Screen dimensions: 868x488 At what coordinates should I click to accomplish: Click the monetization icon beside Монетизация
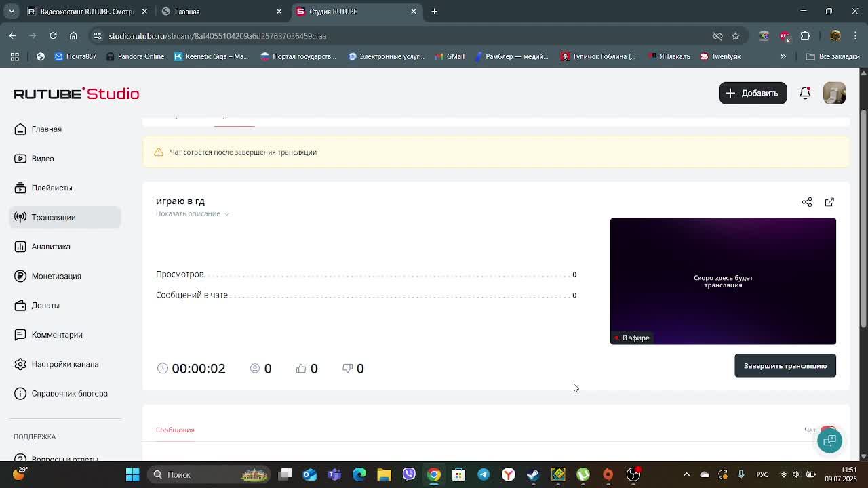coord(20,276)
